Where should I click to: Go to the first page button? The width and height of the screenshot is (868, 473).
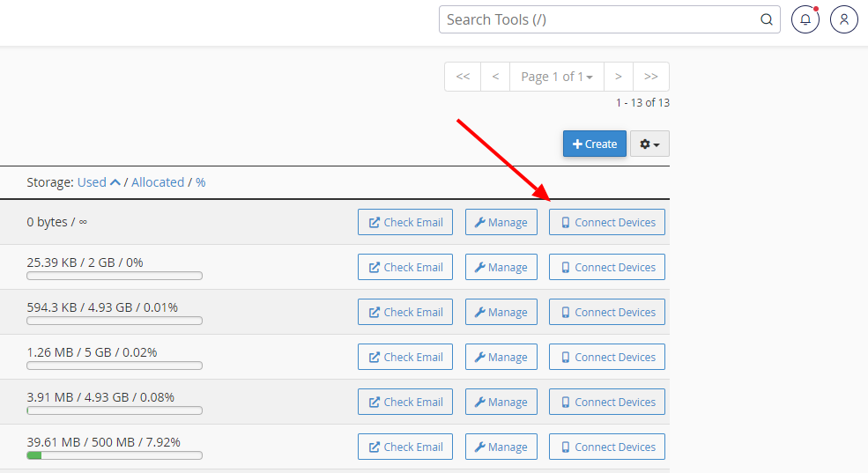(463, 77)
